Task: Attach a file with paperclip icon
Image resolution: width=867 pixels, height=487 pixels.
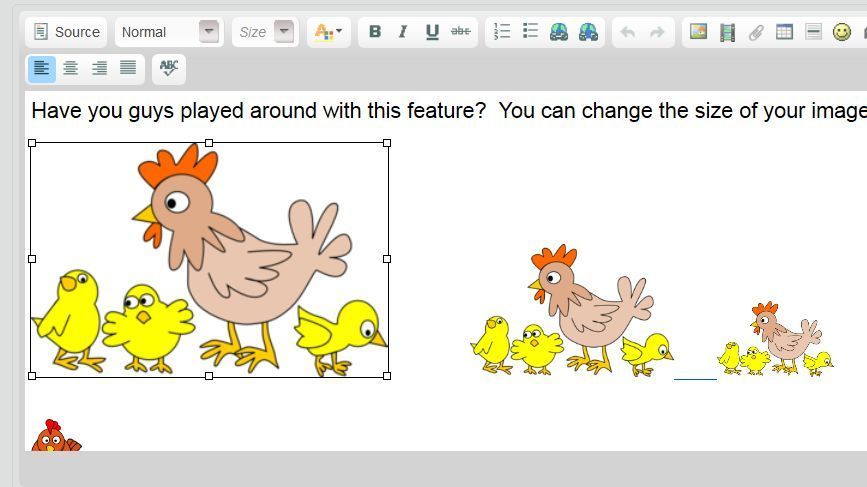Action: pos(756,32)
